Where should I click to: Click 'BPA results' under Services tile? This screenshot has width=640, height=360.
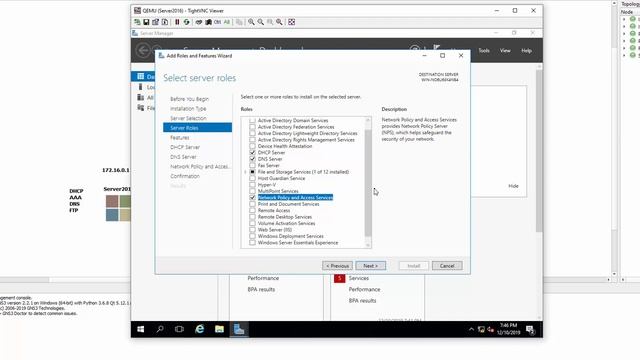[362, 300]
